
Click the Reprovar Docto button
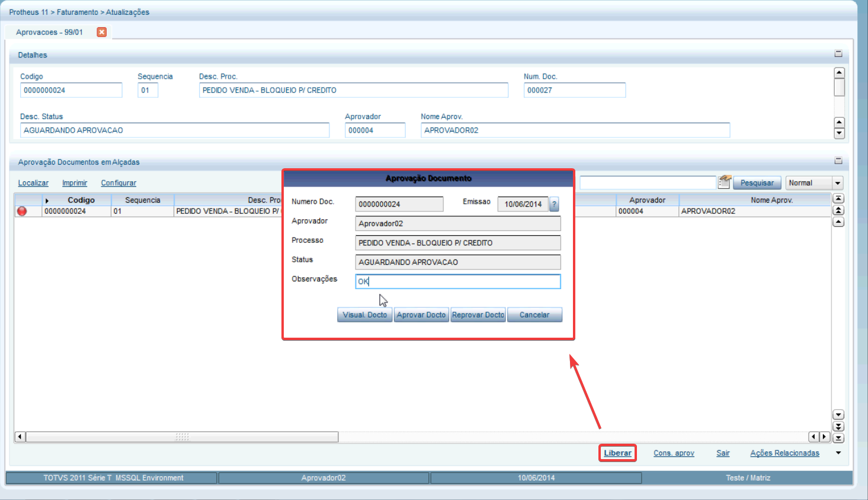click(478, 315)
